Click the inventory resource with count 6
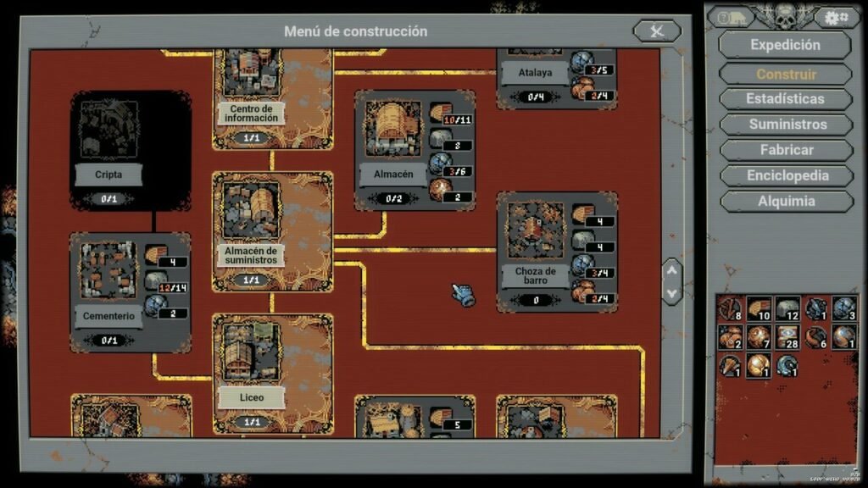Screen dimensions: 868x488 click(x=815, y=337)
